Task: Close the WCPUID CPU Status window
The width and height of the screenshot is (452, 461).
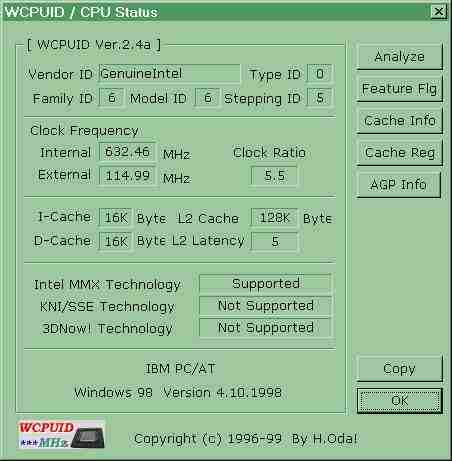Action: (439, 12)
